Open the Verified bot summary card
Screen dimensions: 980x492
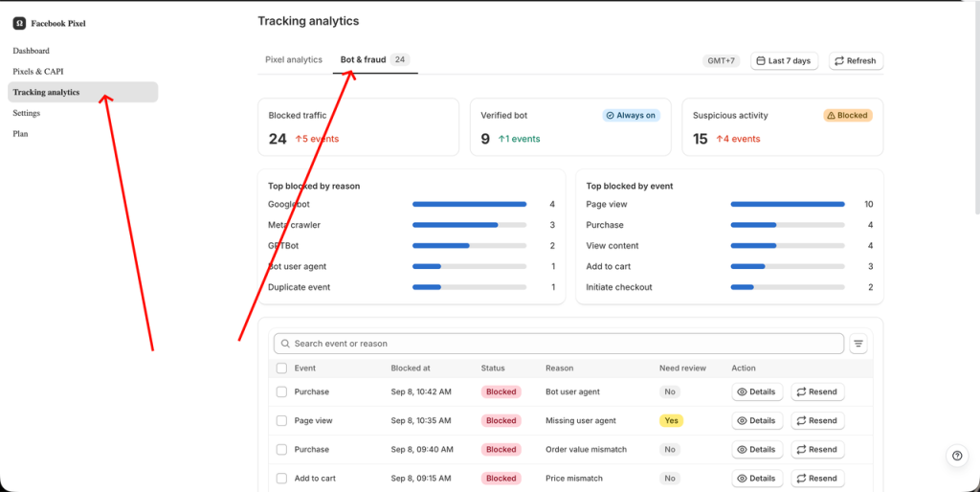(570, 127)
